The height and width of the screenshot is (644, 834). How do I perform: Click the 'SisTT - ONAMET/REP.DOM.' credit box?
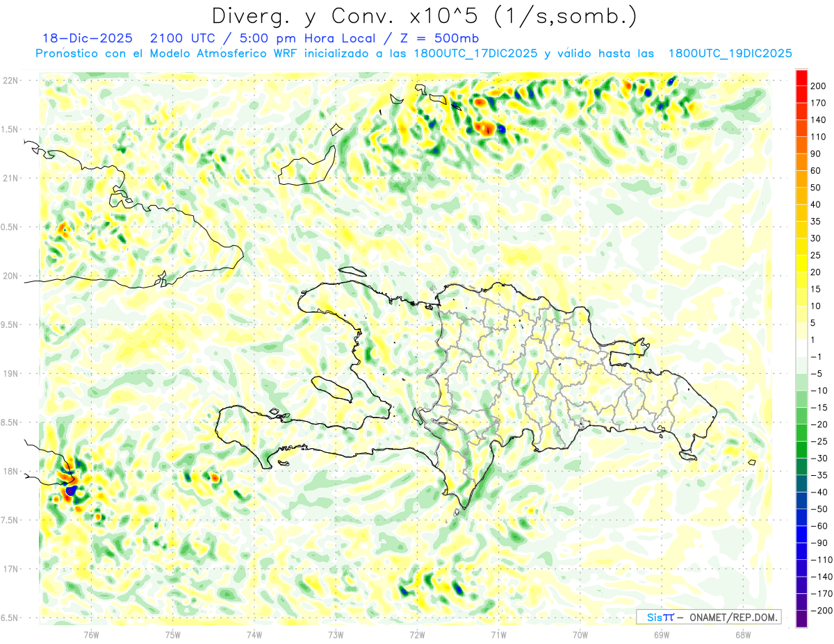tap(708, 617)
